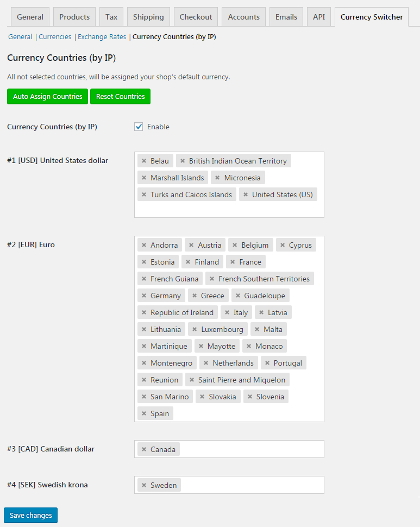Toggle the Enable Currency Countries checkbox
The width and height of the screenshot is (420, 527).
(139, 127)
